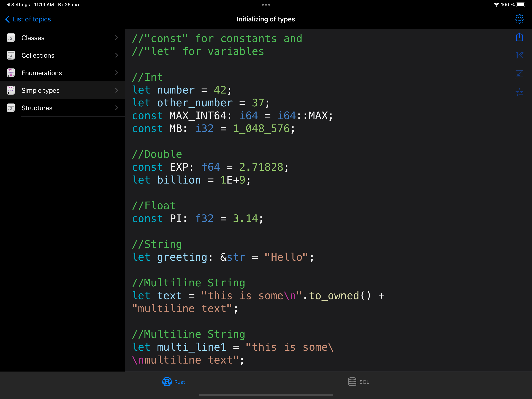
Task: Click the Classes row document icon
Action: pos(11,38)
